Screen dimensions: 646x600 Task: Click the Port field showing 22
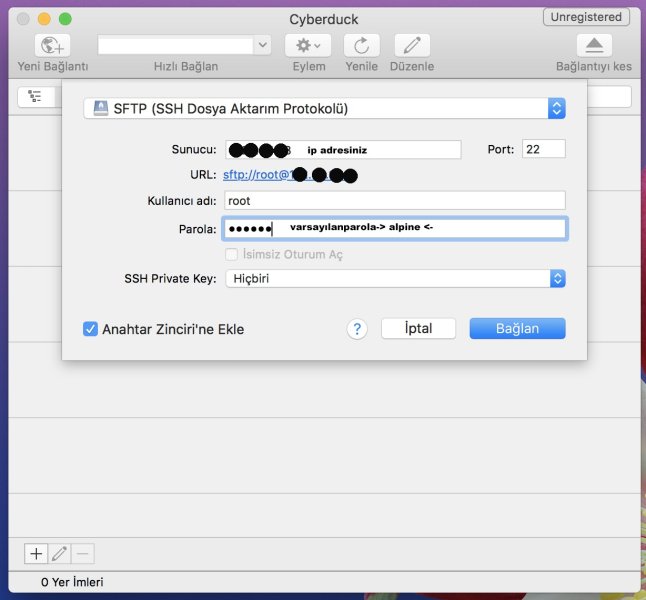tap(544, 149)
